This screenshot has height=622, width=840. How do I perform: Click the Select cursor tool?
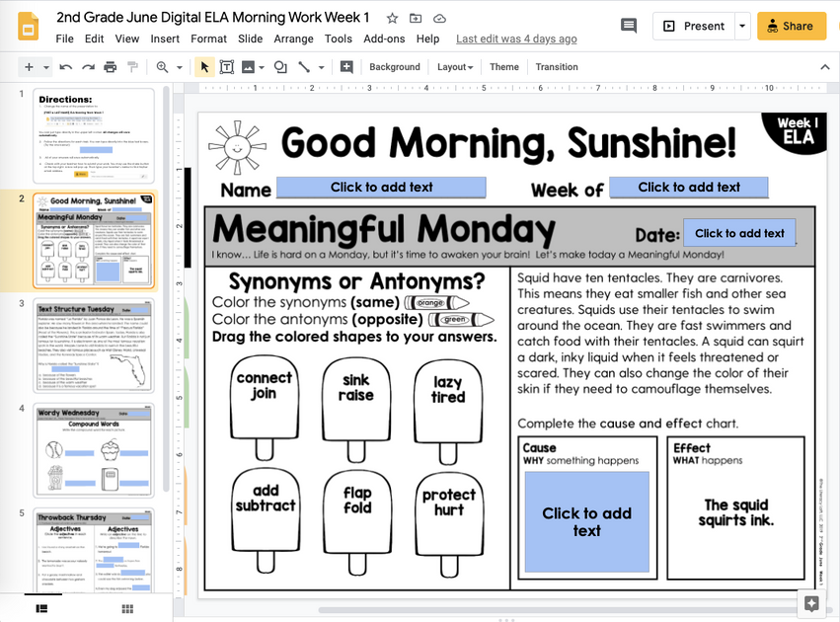[x=203, y=67]
